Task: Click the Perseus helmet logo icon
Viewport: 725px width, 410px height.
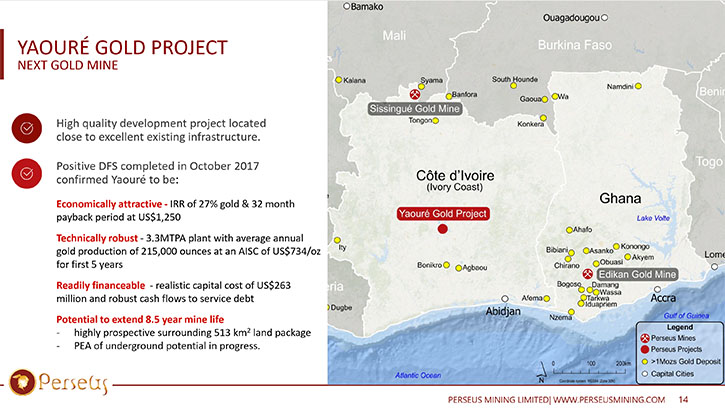Action: coord(22,382)
